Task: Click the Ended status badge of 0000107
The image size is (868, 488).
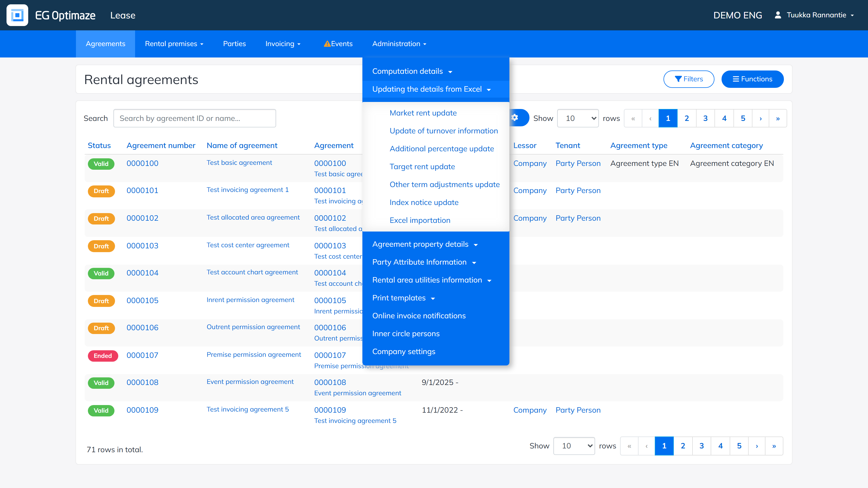Action: point(103,356)
